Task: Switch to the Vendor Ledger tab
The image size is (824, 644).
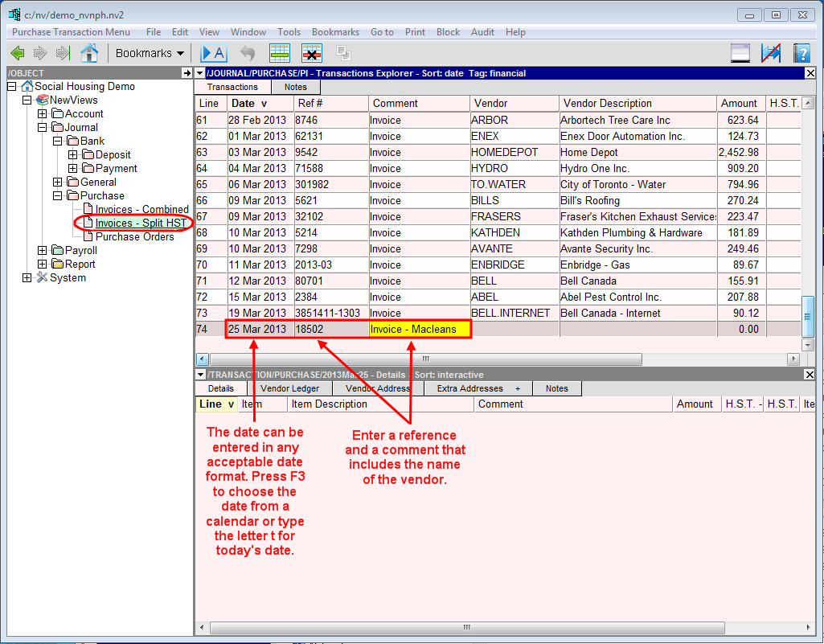Action: 289,388
